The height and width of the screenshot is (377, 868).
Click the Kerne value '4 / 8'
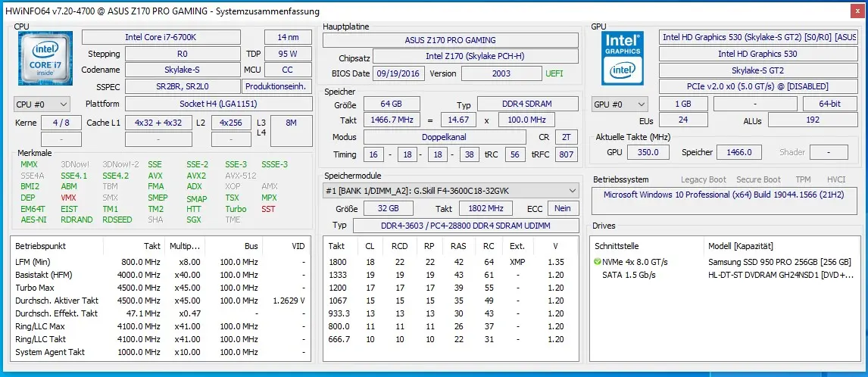point(61,123)
